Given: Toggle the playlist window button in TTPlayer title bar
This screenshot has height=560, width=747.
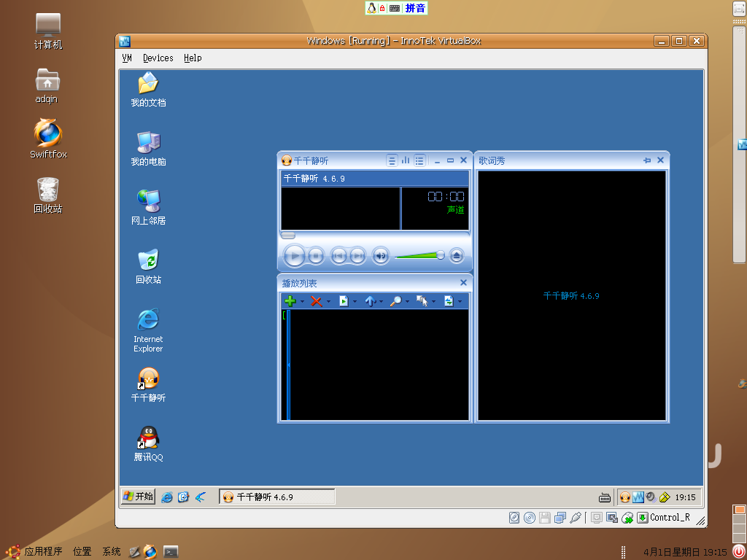Looking at the screenshot, I should click(419, 160).
